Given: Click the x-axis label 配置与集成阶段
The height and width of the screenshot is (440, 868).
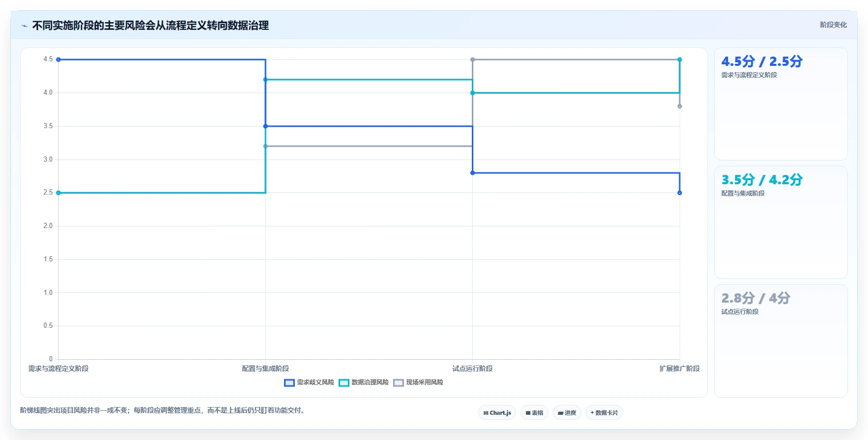Looking at the screenshot, I should pos(265,368).
